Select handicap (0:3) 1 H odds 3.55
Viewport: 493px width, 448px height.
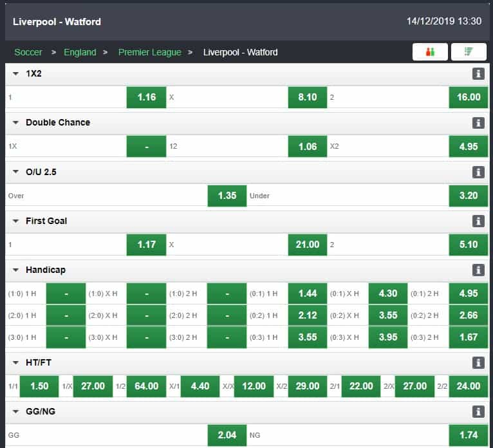coord(308,337)
